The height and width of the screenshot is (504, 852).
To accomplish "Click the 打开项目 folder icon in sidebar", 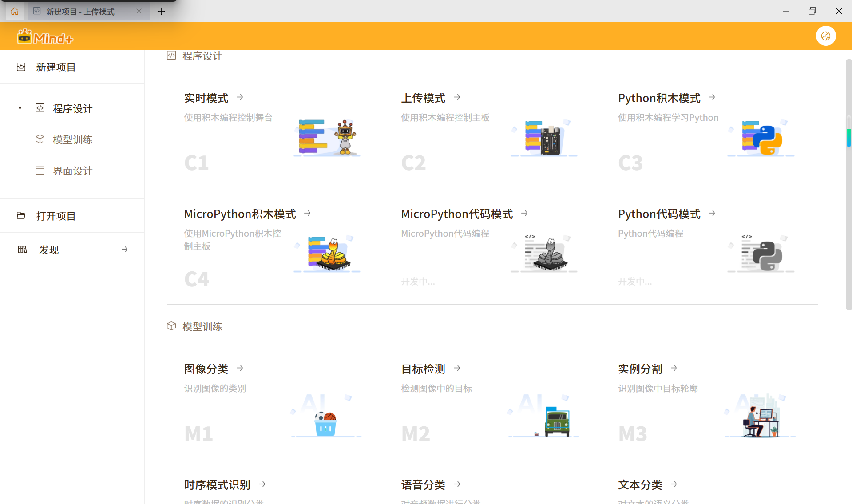I will (21, 215).
